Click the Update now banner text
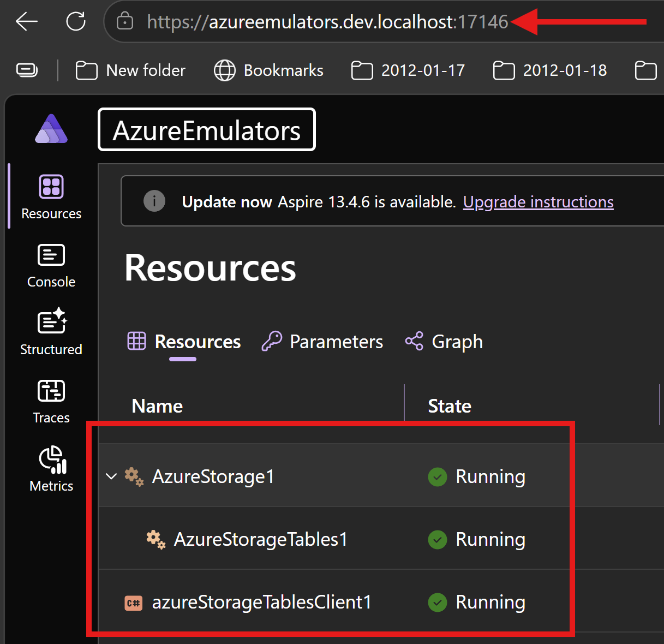The image size is (664, 644). coord(227,202)
